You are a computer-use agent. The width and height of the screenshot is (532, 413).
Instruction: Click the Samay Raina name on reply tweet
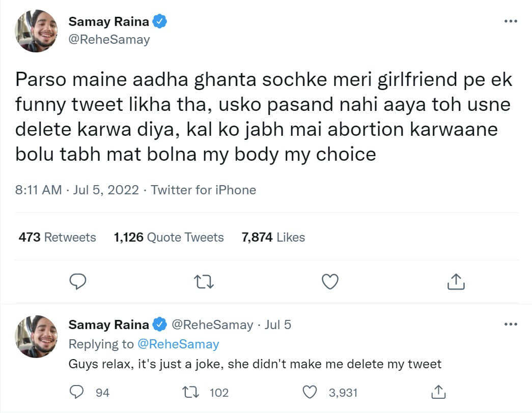pyautogui.click(x=108, y=324)
